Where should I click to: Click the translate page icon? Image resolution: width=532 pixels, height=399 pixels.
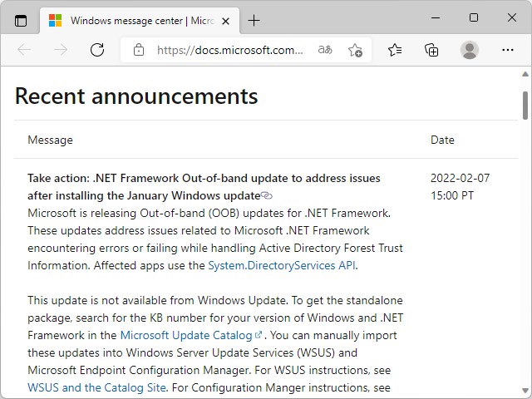[325, 50]
